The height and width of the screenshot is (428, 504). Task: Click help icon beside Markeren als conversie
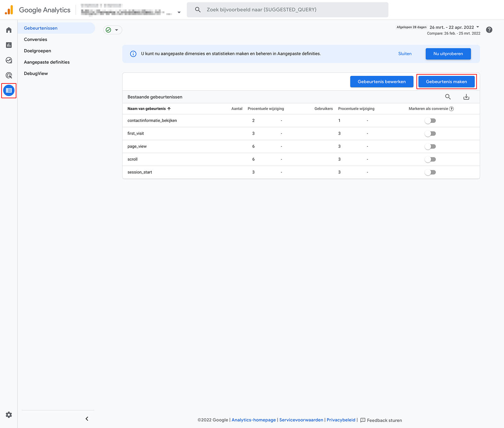pos(451,109)
